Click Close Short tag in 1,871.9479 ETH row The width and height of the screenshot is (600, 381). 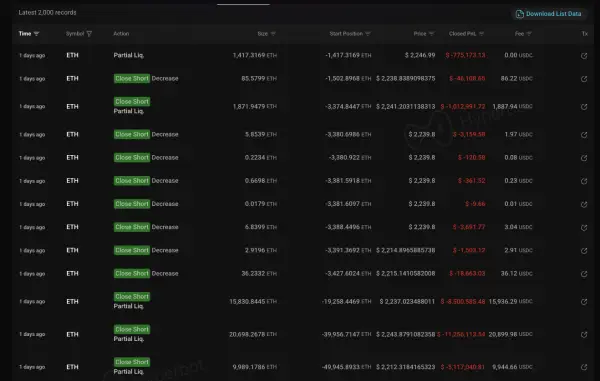click(x=132, y=101)
